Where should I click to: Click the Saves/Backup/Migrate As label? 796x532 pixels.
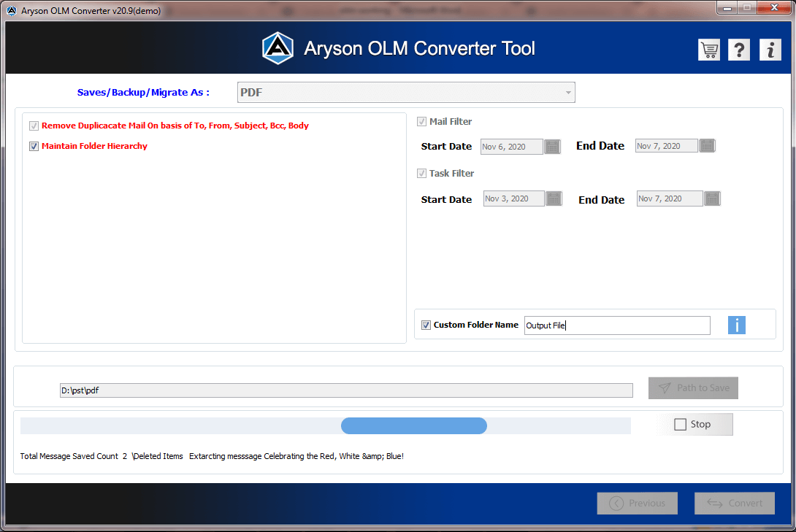(x=143, y=92)
